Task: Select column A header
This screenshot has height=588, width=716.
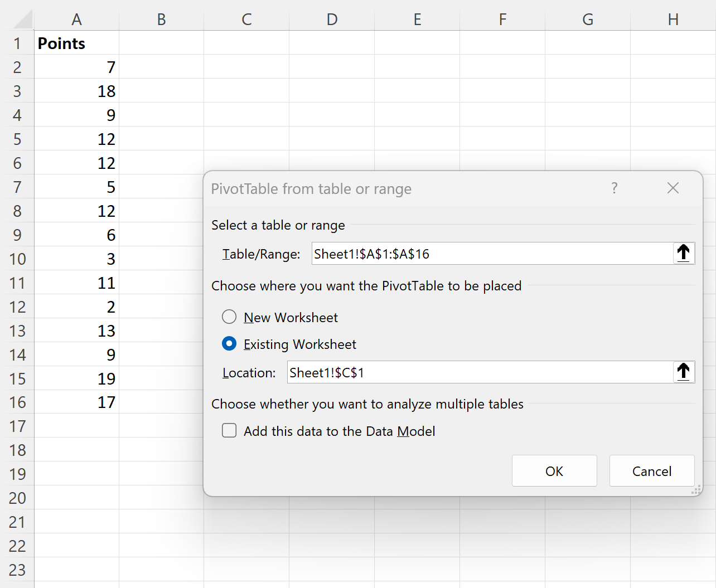Action: (76, 20)
